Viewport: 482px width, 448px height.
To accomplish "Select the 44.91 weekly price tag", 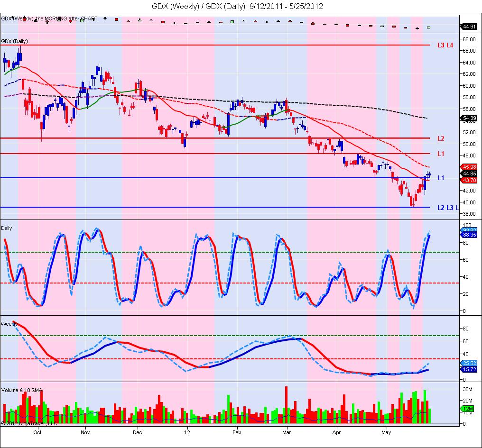I will tap(469, 27).
